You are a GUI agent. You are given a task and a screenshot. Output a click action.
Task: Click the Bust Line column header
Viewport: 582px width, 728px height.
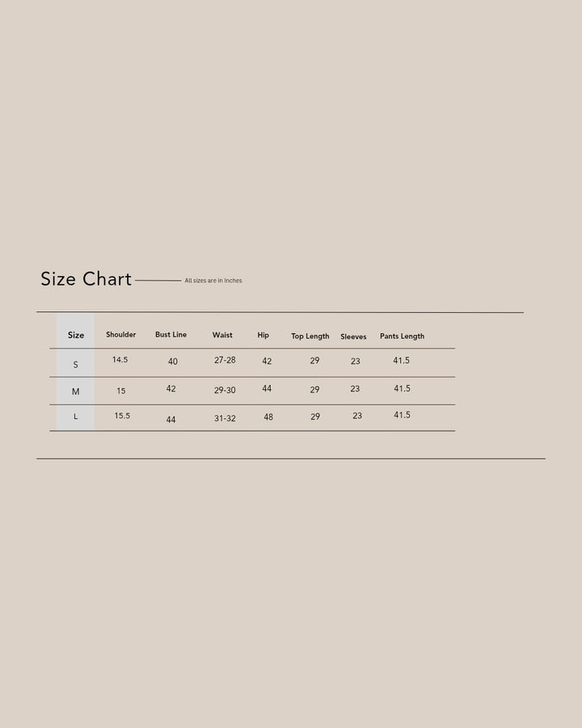click(x=171, y=334)
